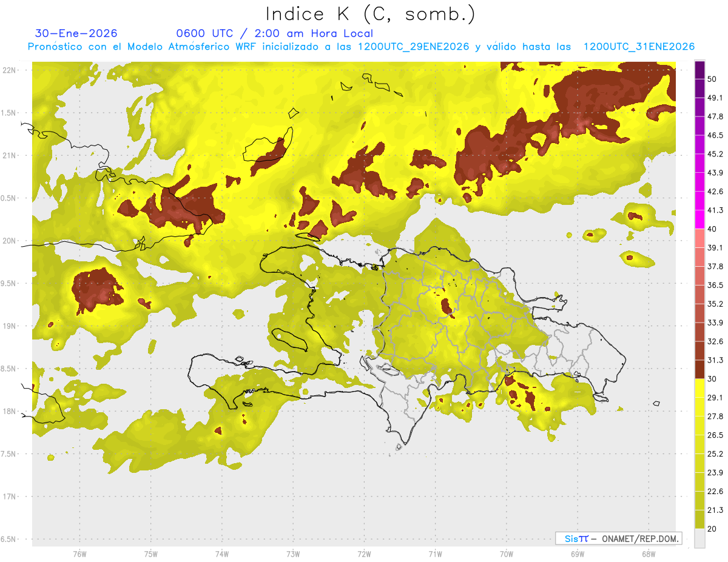Select the magenta legend swatch between 41.3 and 42.6
Screen dimensions: 728x562
(x=699, y=201)
